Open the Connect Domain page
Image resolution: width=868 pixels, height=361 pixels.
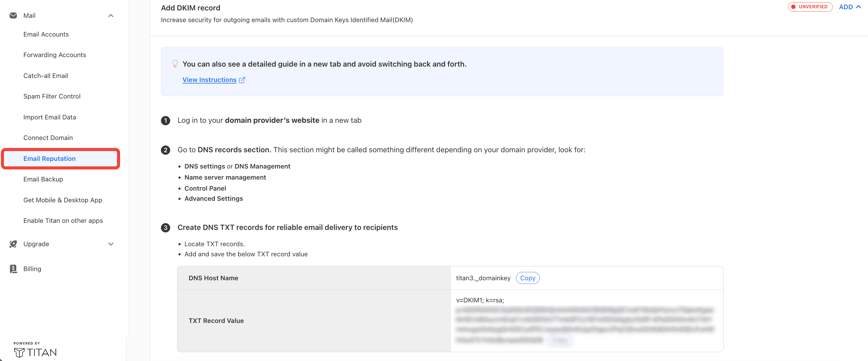point(48,138)
